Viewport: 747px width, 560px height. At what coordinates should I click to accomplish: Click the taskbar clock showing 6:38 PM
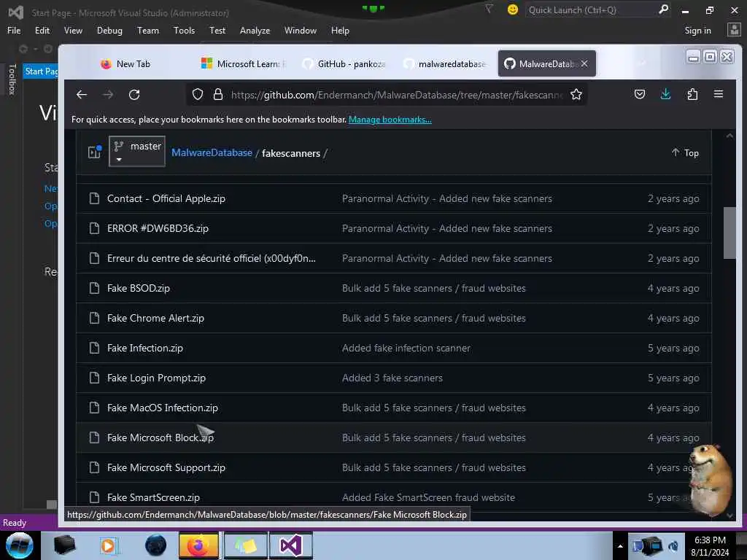tap(710, 540)
